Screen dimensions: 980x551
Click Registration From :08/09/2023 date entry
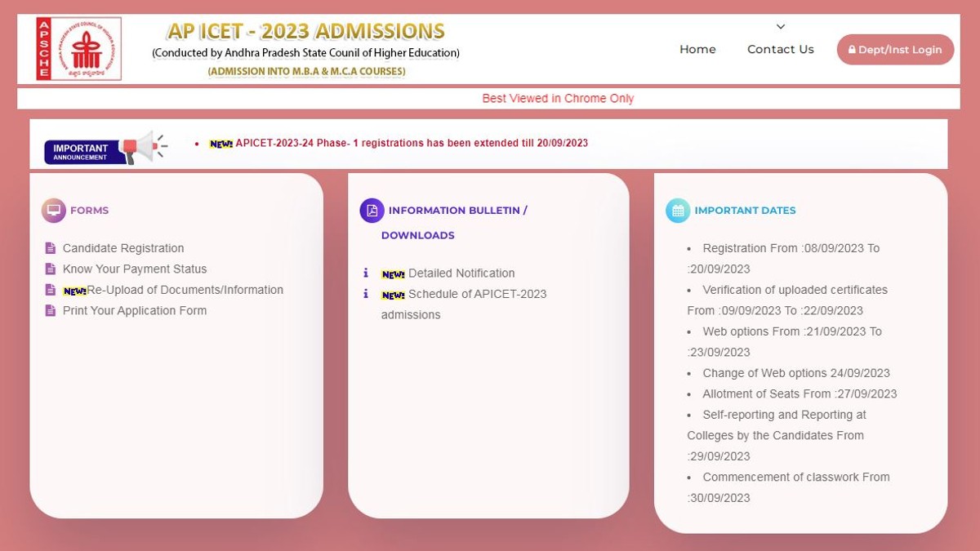point(784,259)
